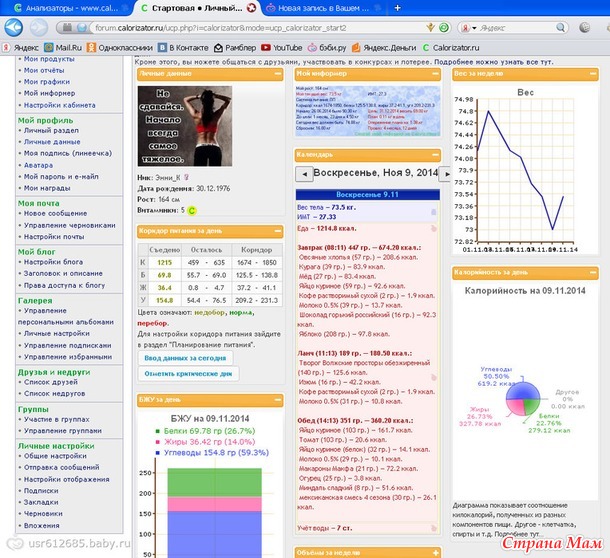Select the Стартовая • Личный tab
610x558 pixels.
193,8
